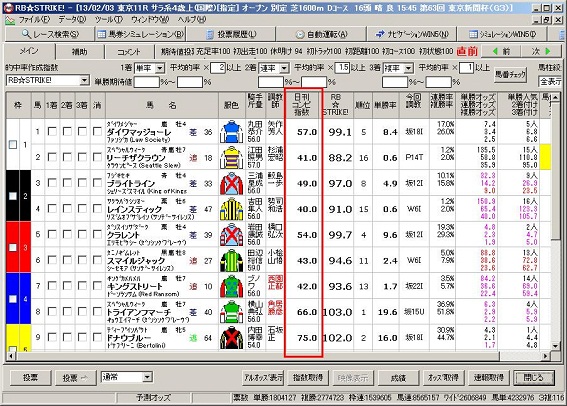The width and height of the screenshot is (567, 406).
Task: Click the 単勝期待値 lower bound field
Action: pyautogui.click(x=146, y=82)
